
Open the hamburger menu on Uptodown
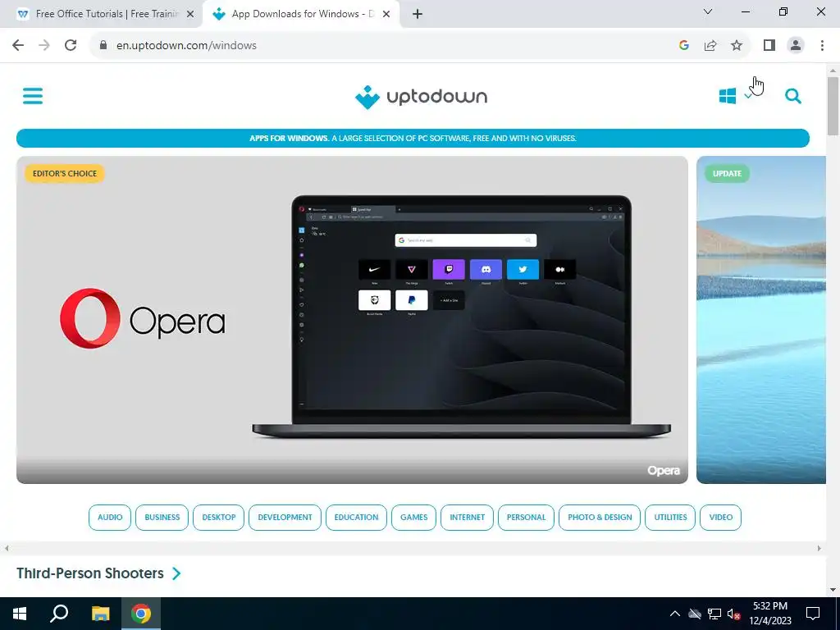33,97
